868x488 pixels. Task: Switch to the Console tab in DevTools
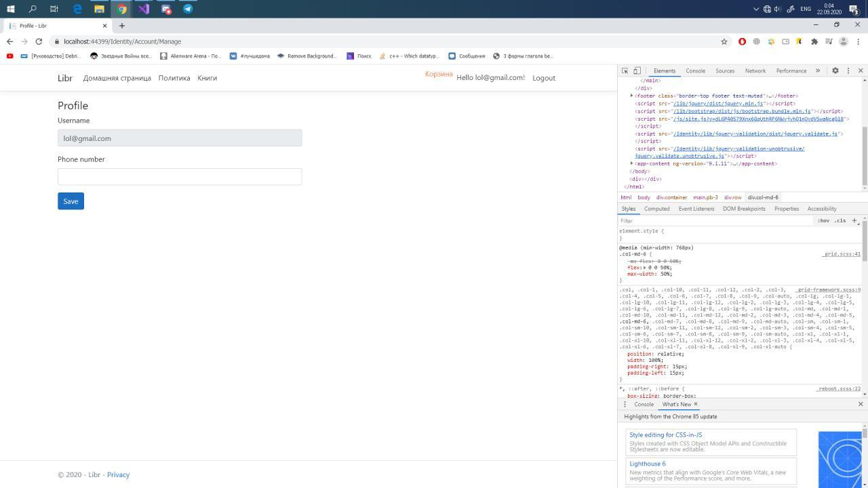point(696,70)
